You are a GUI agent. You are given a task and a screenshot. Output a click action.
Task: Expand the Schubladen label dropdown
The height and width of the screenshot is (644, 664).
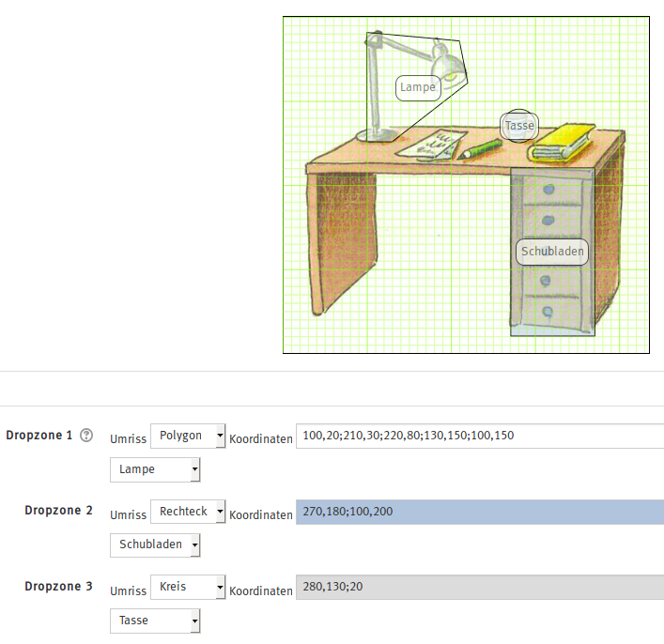[x=155, y=544]
